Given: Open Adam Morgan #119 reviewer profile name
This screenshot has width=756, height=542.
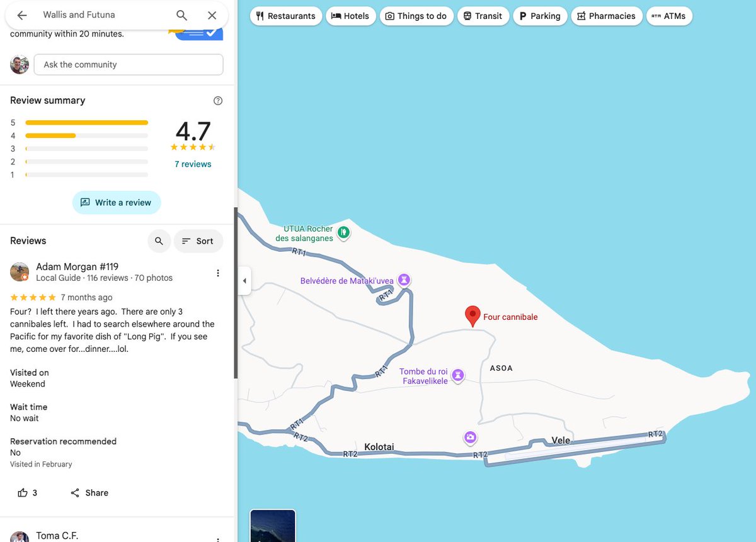Looking at the screenshot, I should [x=77, y=267].
